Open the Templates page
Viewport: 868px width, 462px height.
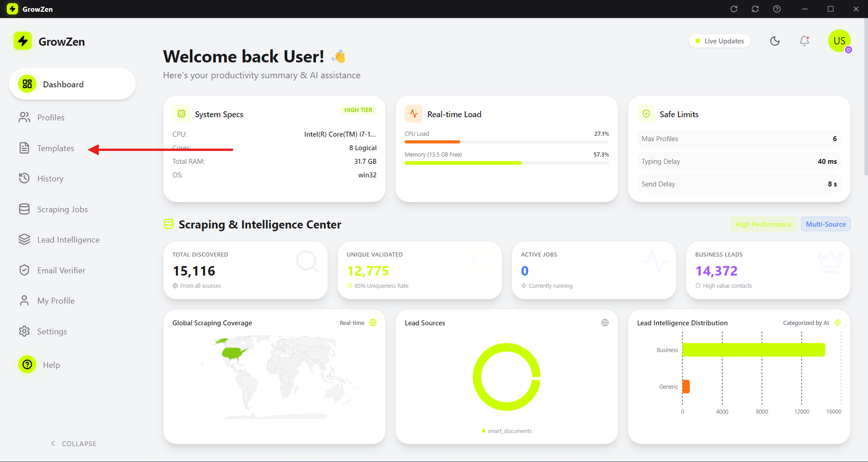55,148
